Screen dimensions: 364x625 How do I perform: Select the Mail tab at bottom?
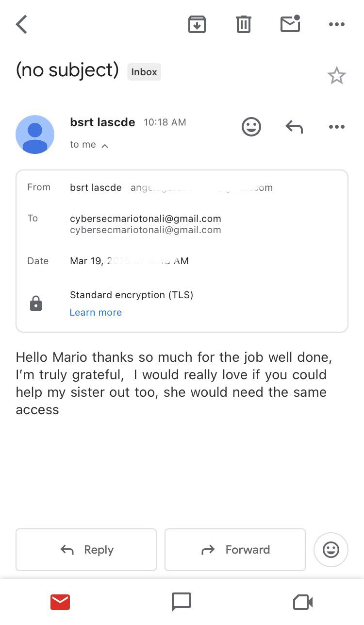point(60,602)
